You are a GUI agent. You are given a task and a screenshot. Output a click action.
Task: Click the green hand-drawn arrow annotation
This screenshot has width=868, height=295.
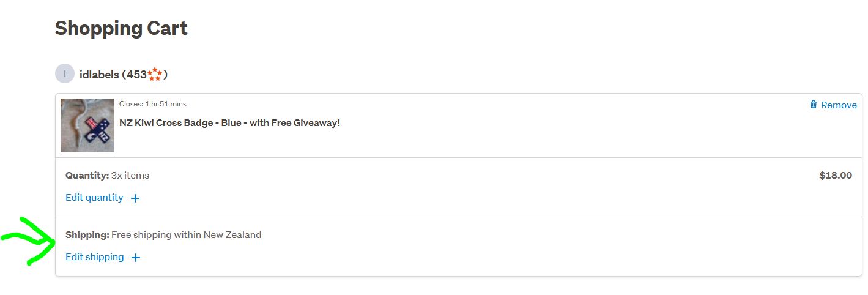coord(31,240)
